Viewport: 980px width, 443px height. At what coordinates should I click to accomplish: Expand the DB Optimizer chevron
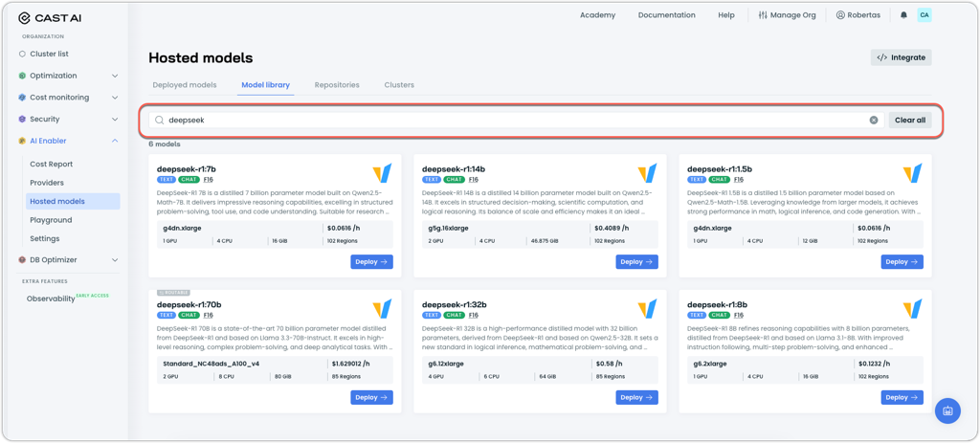(x=115, y=259)
